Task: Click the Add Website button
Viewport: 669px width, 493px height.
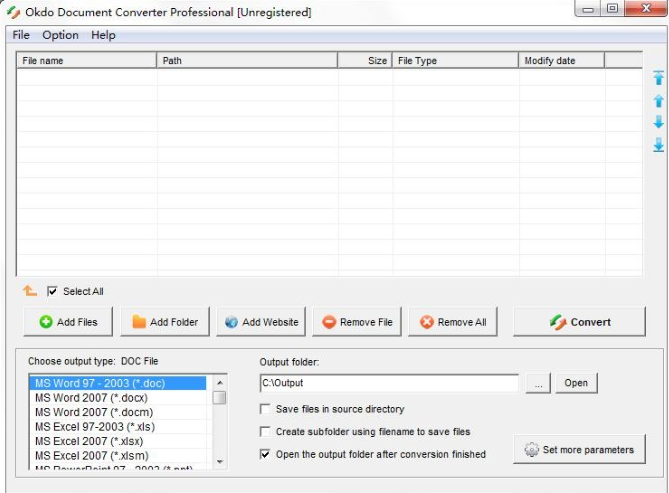Action: (261, 322)
